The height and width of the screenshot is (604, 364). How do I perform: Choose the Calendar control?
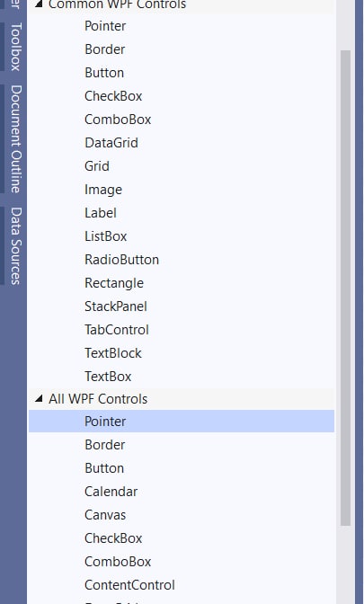111,492
